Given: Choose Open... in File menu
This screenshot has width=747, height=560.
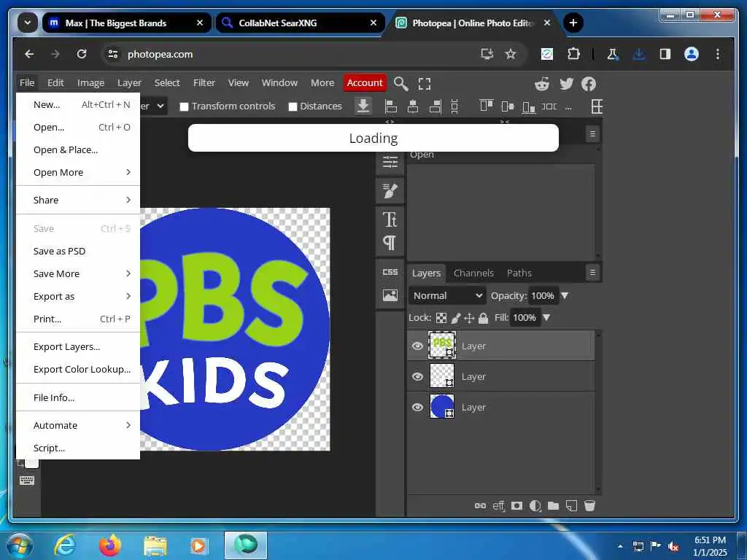Looking at the screenshot, I should coord(78,127).
